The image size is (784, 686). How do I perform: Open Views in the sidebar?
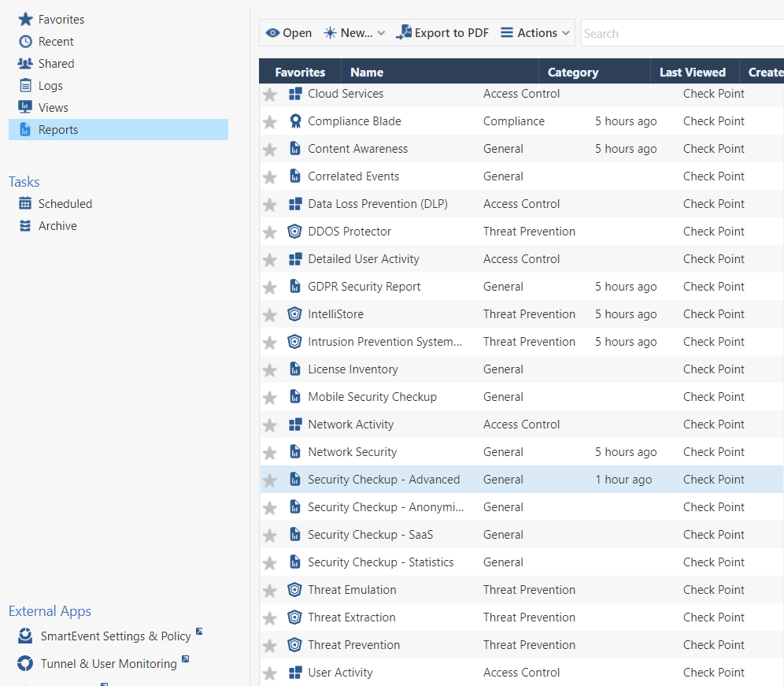53,108
